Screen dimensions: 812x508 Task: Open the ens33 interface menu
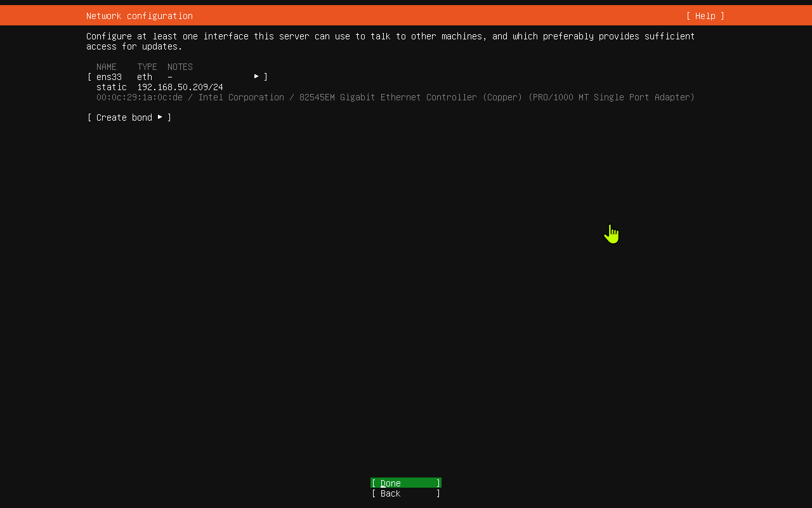[178, 77]
